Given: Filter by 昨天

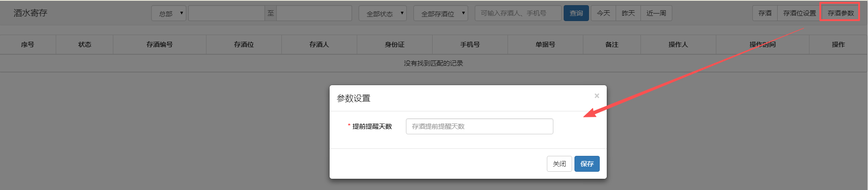Looking at the screenshot, I should point(628,13).
